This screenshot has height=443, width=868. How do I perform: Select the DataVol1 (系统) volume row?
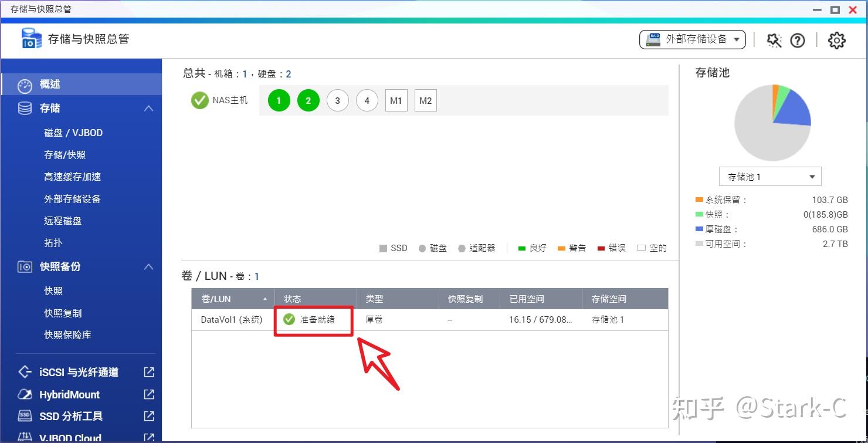click(x=231, y=320)
